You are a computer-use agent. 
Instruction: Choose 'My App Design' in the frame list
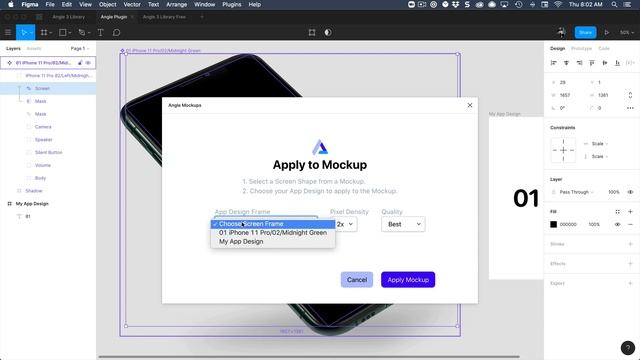coord(273,242)
